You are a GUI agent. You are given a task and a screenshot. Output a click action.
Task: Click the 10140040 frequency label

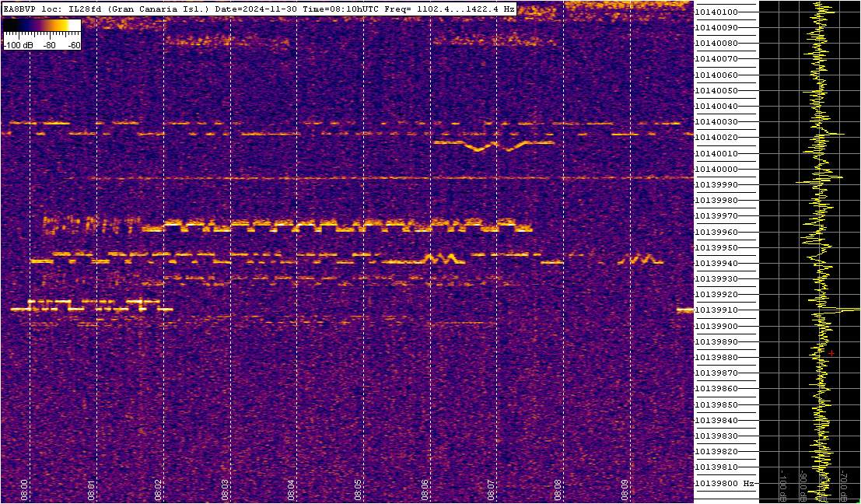tap(716, 106)
